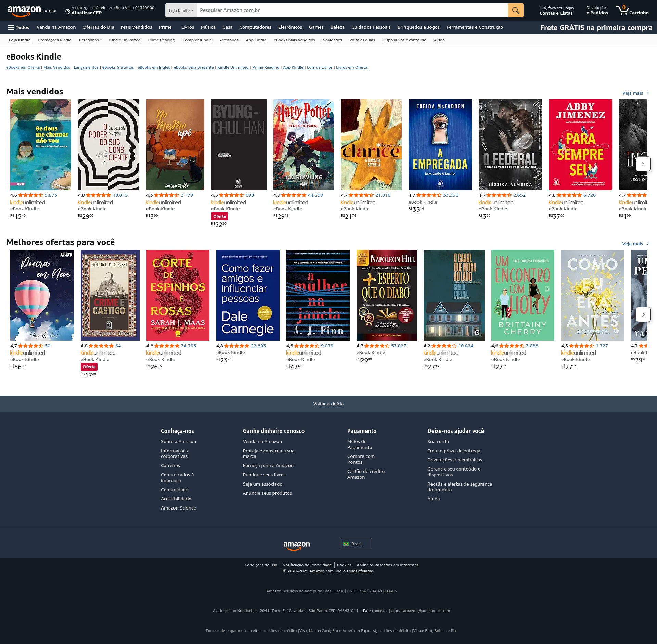The height and width of the screenshot is (644, 657).
Task: Open the Prime nav item
Action: pos(165,27)
